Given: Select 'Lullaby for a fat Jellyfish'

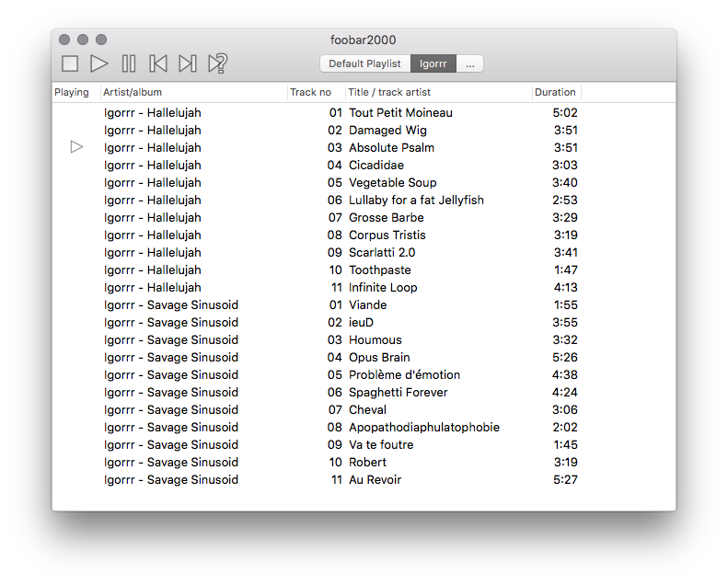Looking at the screenshot, I should 416,200.
